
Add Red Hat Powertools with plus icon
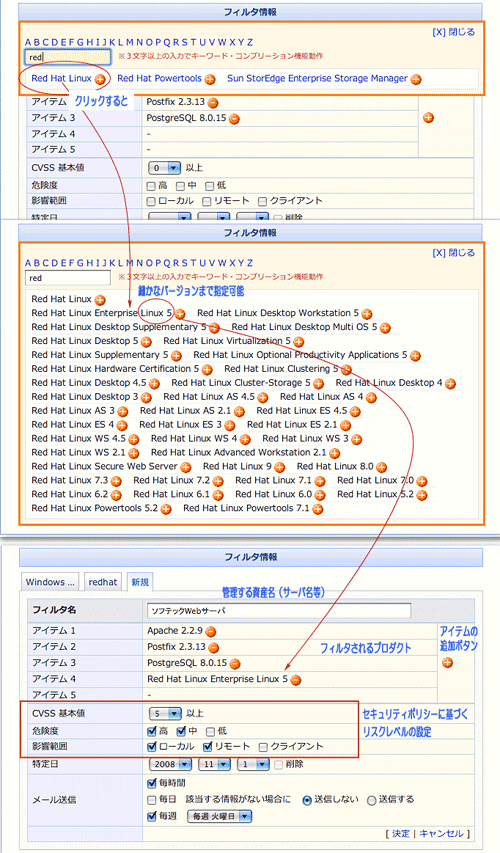pyautogui.click(x=209, y=79)
